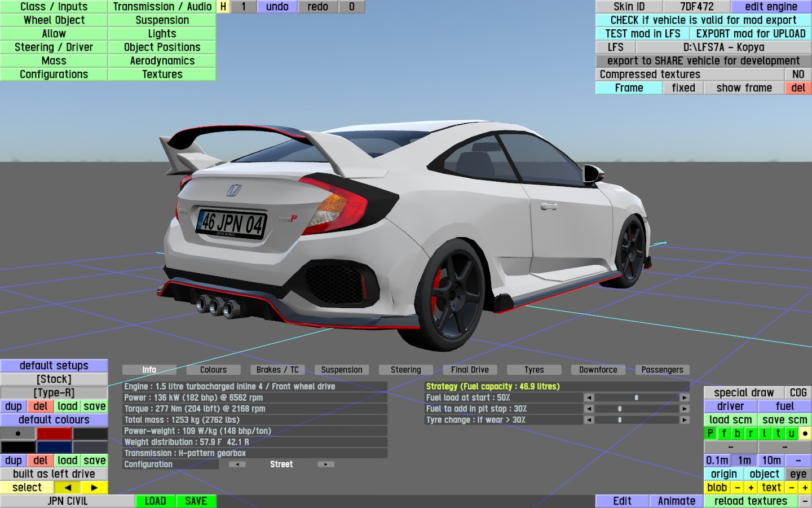812x508 pixels.
Task: Click EXPORT mod for UPLOAD
Action: (751, 34)
